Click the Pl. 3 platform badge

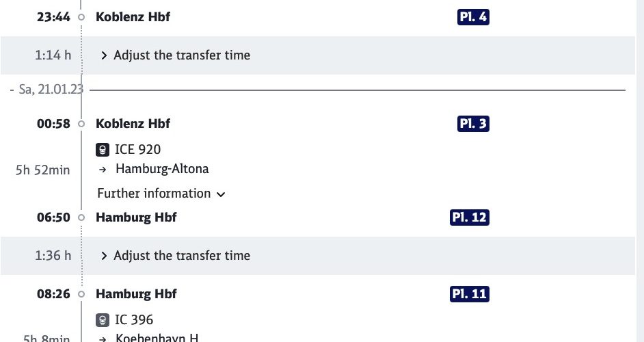point(473,124)
